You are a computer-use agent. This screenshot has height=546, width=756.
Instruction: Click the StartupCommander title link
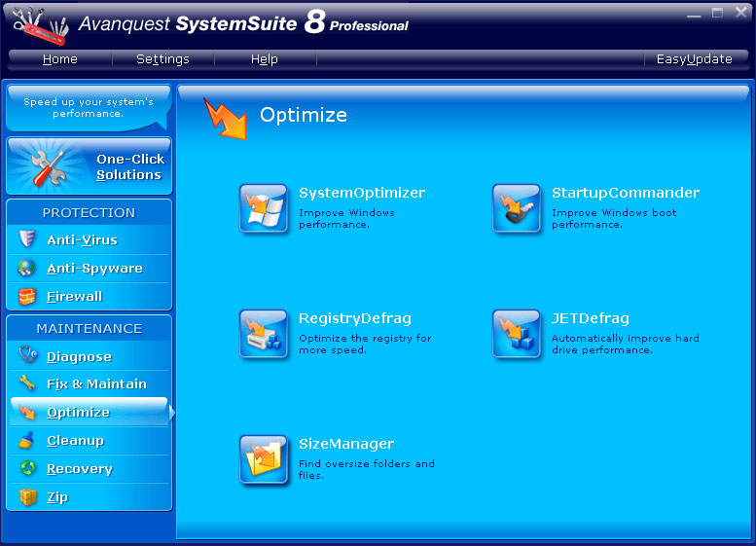(x=626, y=193)
